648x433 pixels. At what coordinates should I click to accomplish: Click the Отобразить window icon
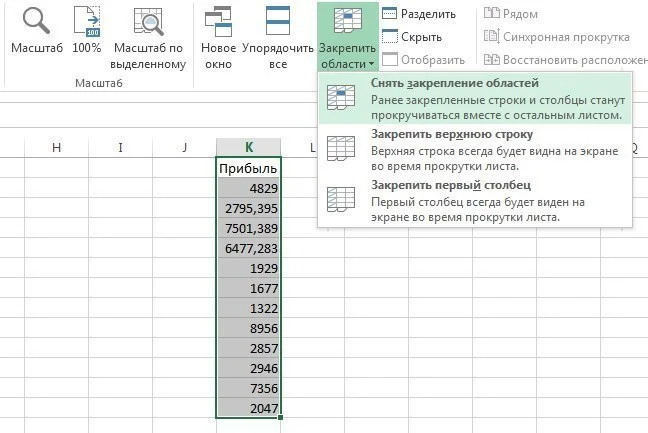pyautogui.click(x=390, y=60)
